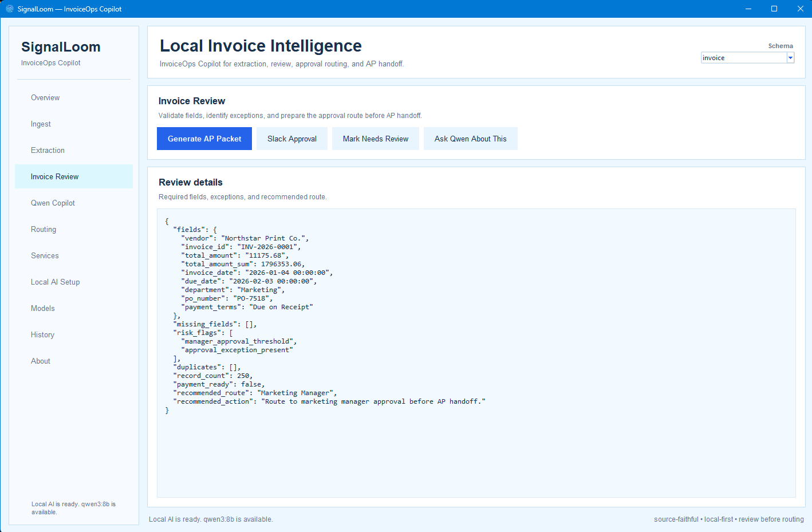The image size is (812, 532).
Task: Click the review details JSON text area
Action: pyautogui.click(x=476, y=353)
